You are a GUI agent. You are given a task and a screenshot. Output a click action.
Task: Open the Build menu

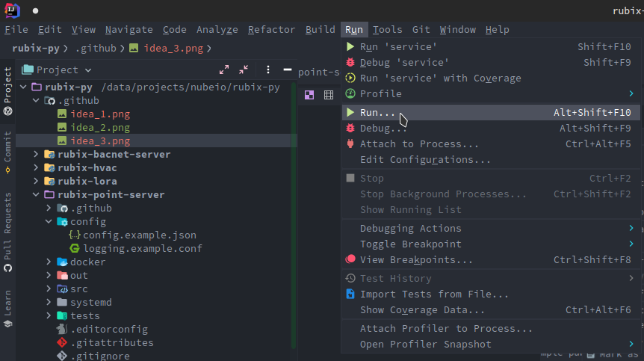321,30
